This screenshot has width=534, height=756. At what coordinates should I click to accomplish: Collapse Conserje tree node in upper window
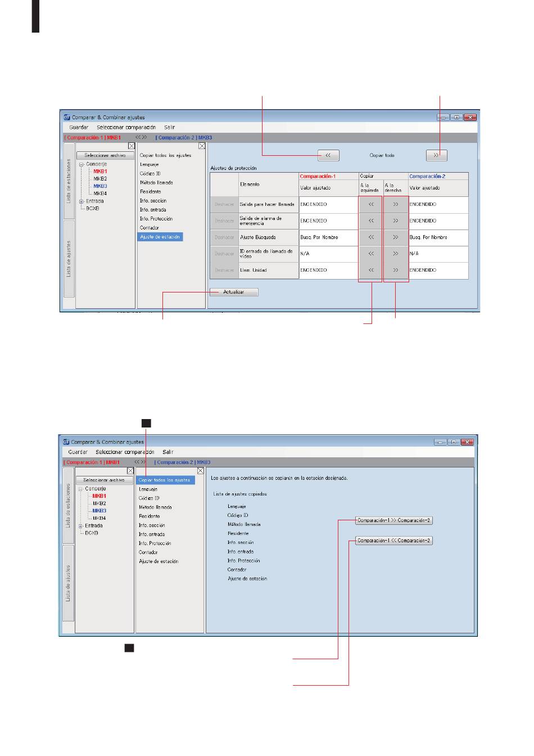point(82,165)
